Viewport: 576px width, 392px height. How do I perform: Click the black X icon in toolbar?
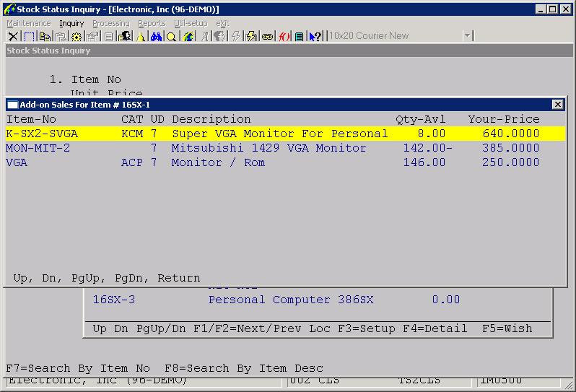(13, 36)
